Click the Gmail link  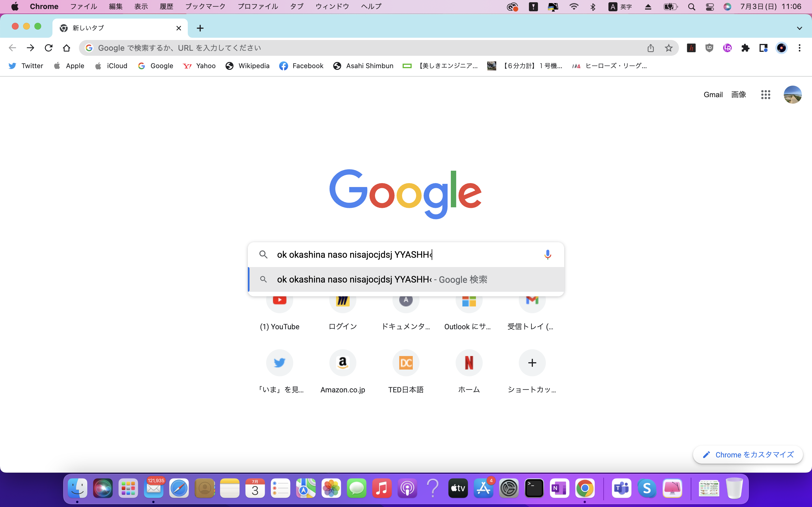(713, 95)
